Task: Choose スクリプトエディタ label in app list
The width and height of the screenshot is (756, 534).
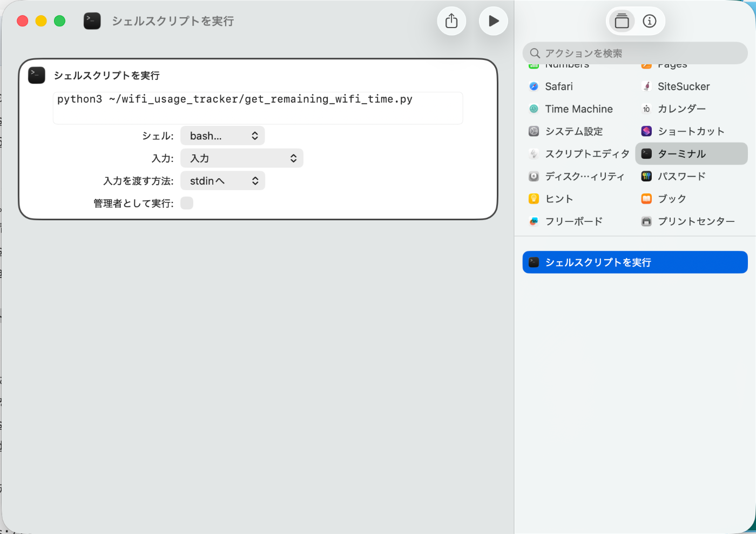Action: (588, 154)
